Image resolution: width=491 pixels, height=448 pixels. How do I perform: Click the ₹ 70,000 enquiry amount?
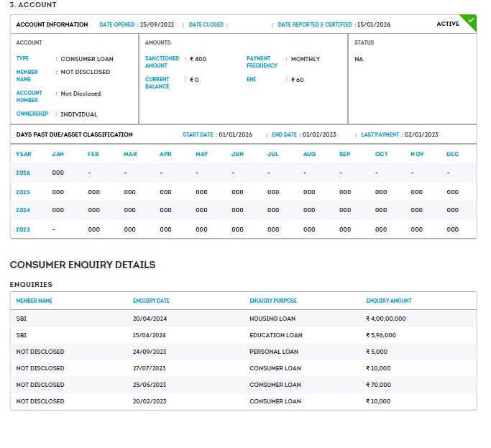point(380,385)
